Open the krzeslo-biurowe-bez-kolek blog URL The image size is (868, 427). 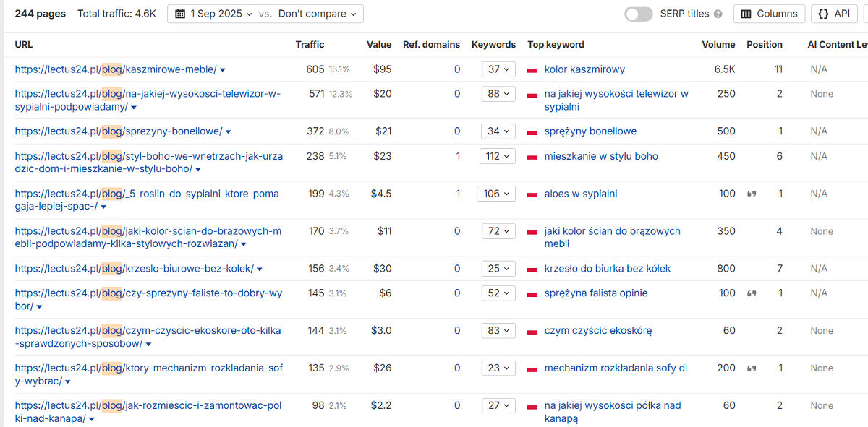point(134,269)
